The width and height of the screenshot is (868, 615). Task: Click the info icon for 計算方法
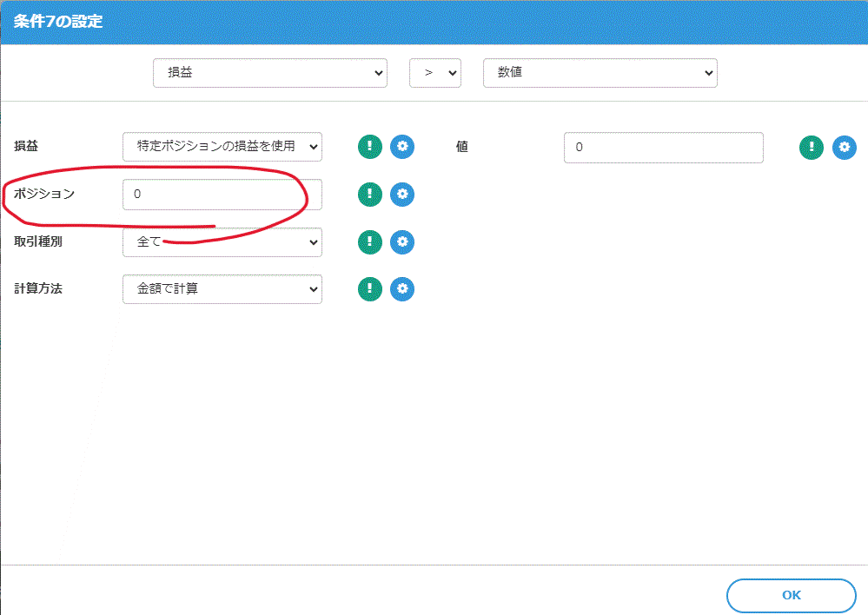(x=369, y=289)
